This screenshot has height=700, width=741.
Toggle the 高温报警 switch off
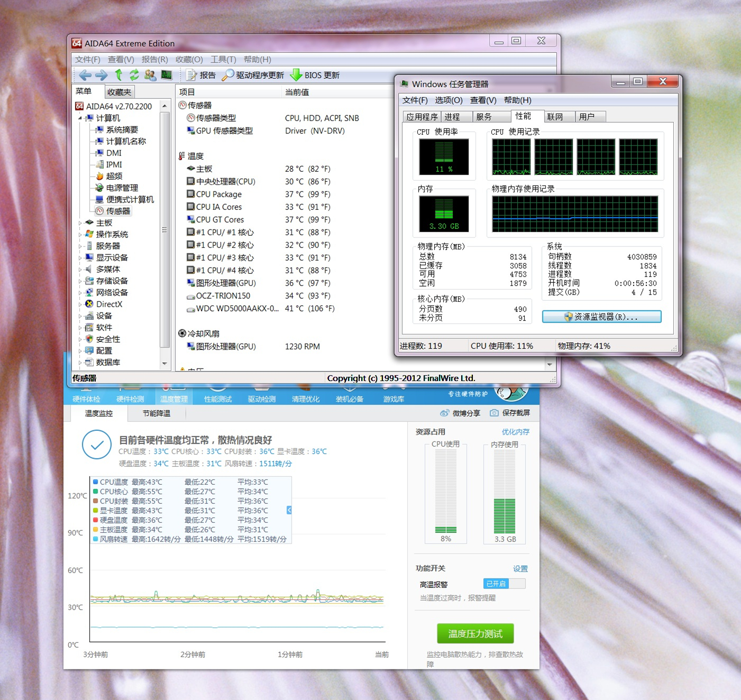504,583
